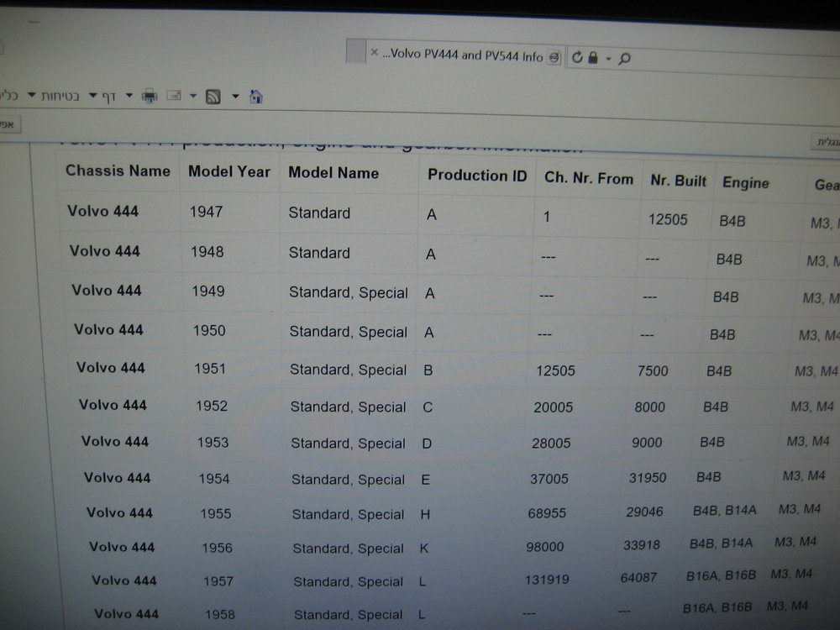Image resolution: width=840 pixels, height=630 pixels.
Task: Click Production ID B in the 1951 row
Action: tap(428, 370)
